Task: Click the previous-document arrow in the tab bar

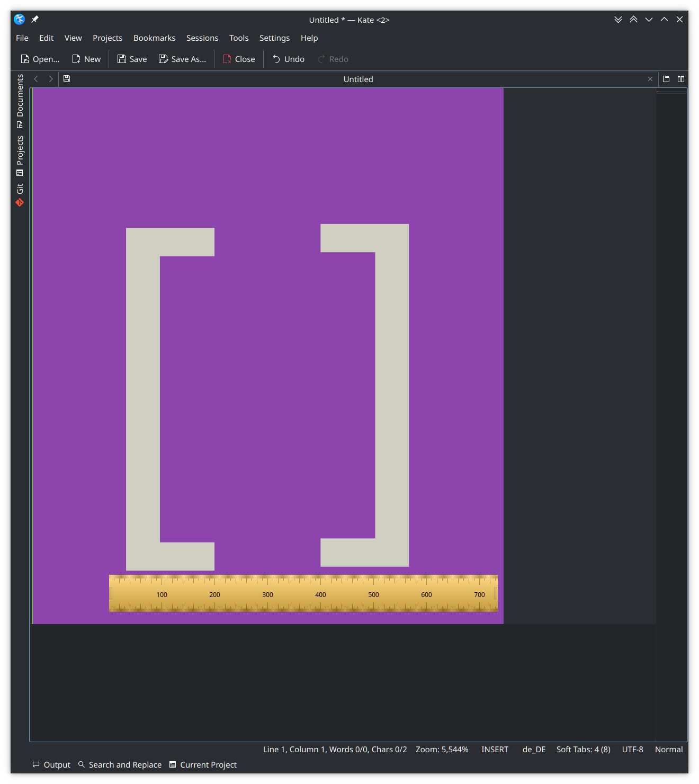Action: 35,79
